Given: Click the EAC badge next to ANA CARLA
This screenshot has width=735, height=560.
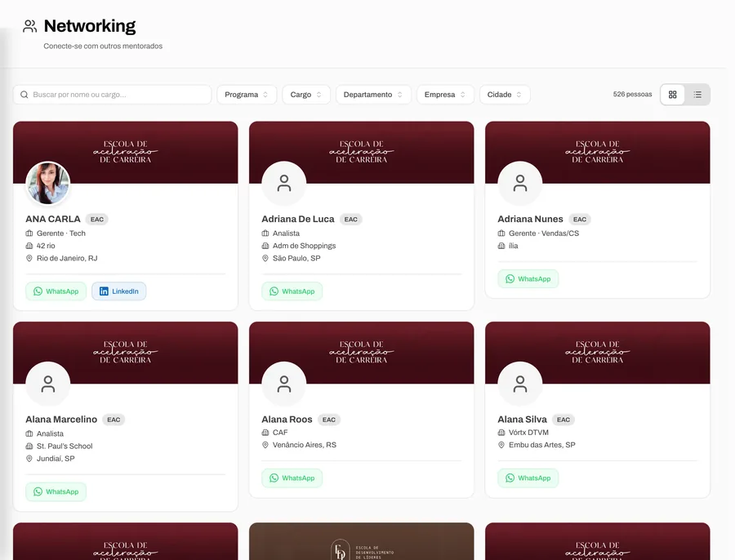Looking at the screenshot, I should click(97, 220).
